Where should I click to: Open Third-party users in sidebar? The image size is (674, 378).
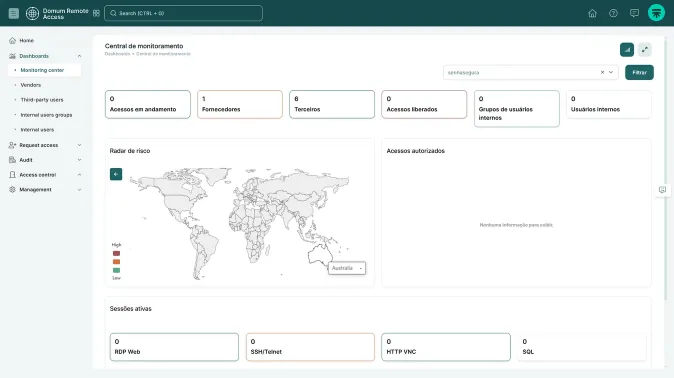42,100
